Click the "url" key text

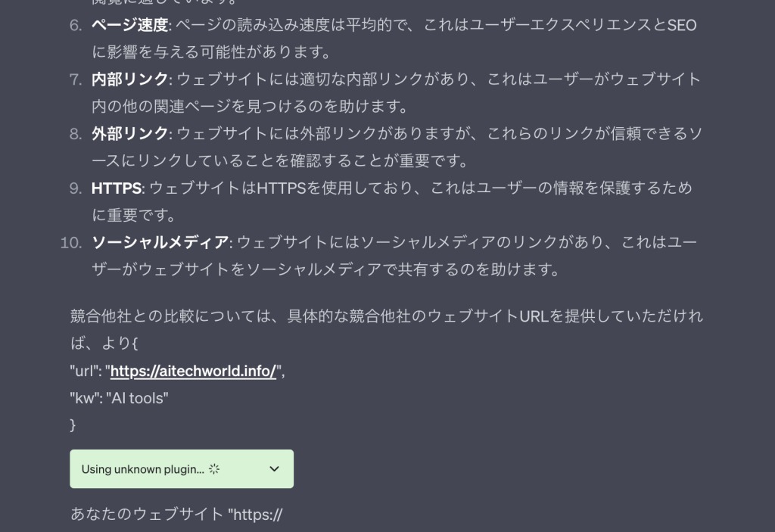86,371
